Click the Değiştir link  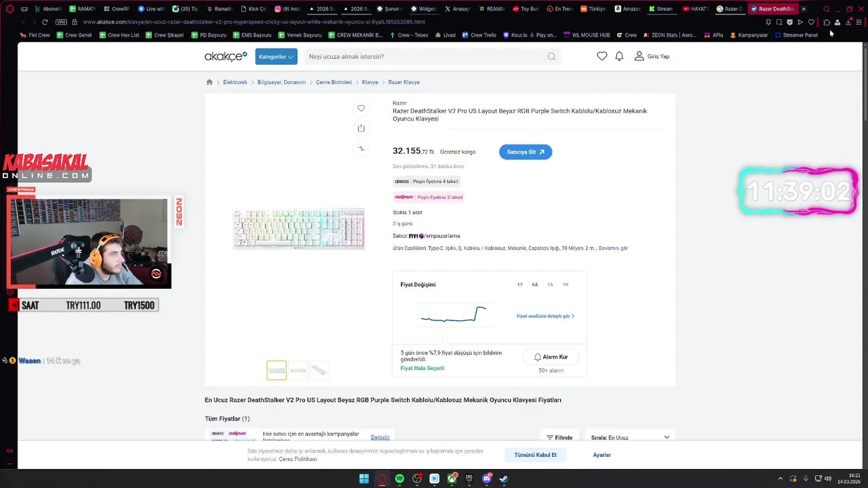pyautogui.click(x=380, y=437)
